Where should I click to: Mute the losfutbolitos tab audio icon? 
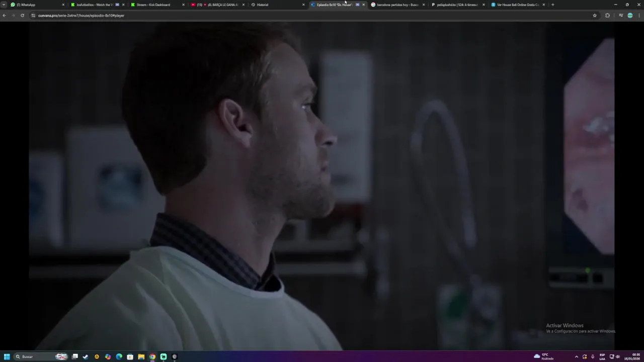pos(117,5)
